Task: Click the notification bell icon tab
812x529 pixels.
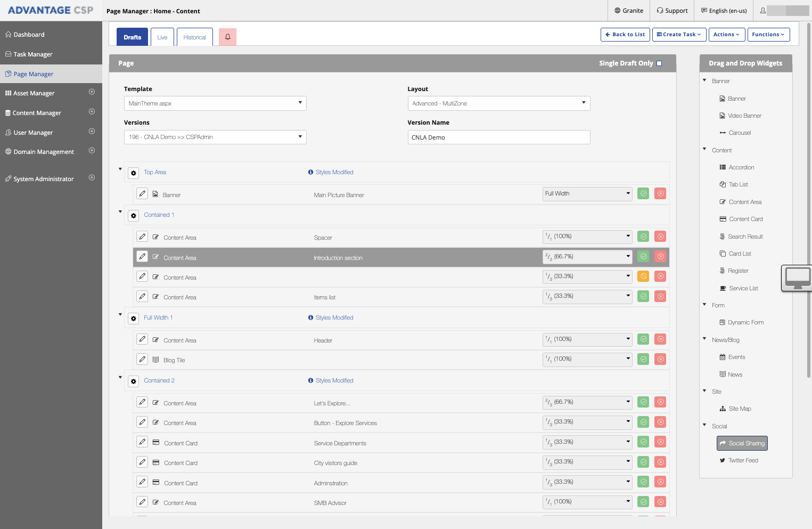Action: (227, 37)
